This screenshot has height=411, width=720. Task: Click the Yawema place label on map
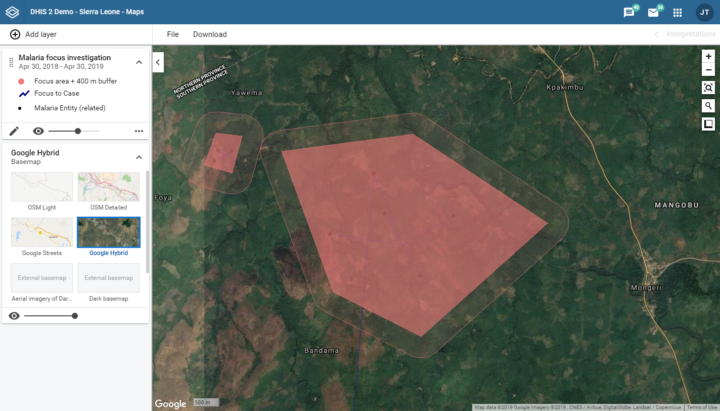[247, 93]
